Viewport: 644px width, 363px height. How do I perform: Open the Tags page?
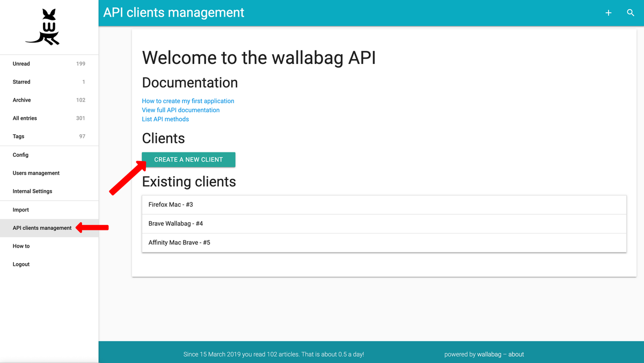(19, 136)
